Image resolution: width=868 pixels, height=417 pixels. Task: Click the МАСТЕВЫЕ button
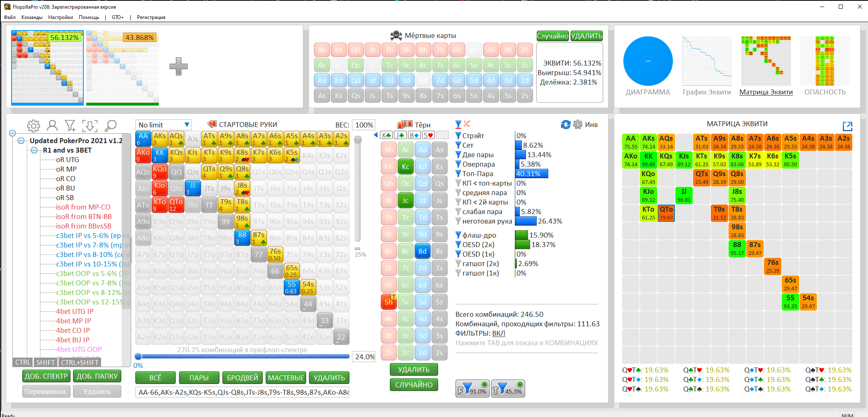[286, 377]
